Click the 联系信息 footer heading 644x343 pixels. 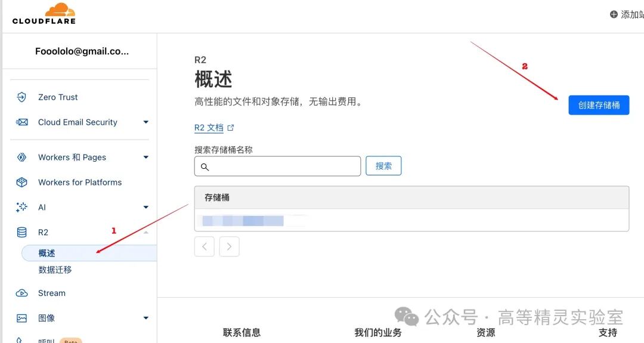tap(241, 332)
